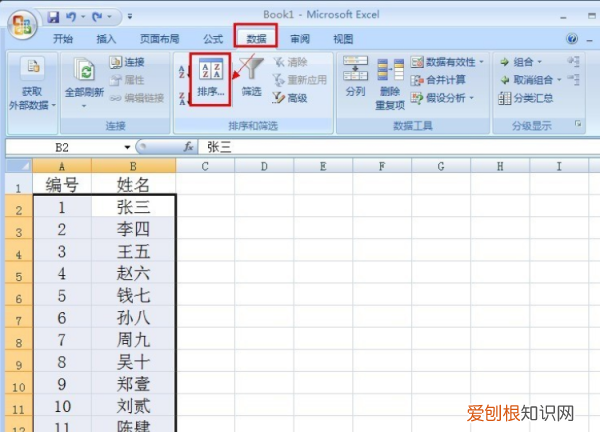
Task: Switch to the 页面布局 tab
Action: [x=159, y=39]
